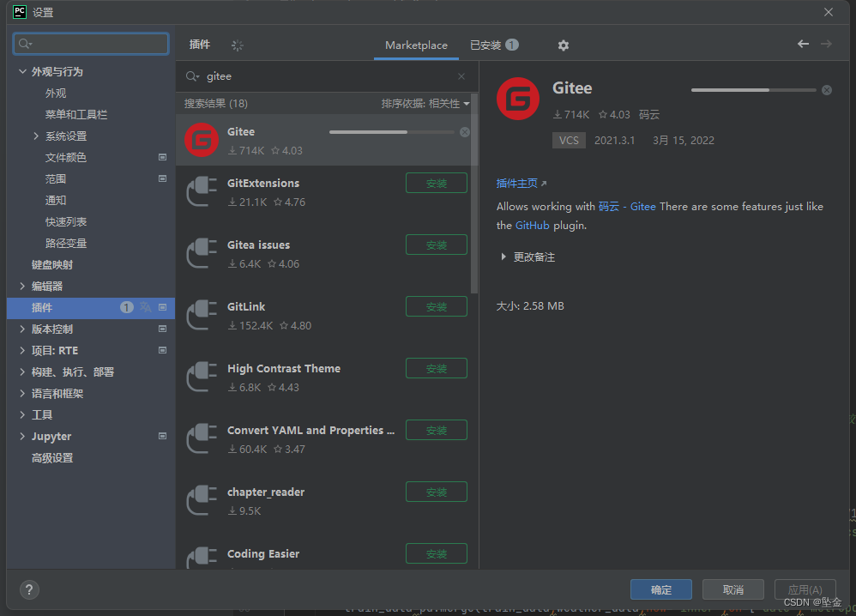Switch to the 已安装 tab

pyautogui.click(x=485, y=45)
